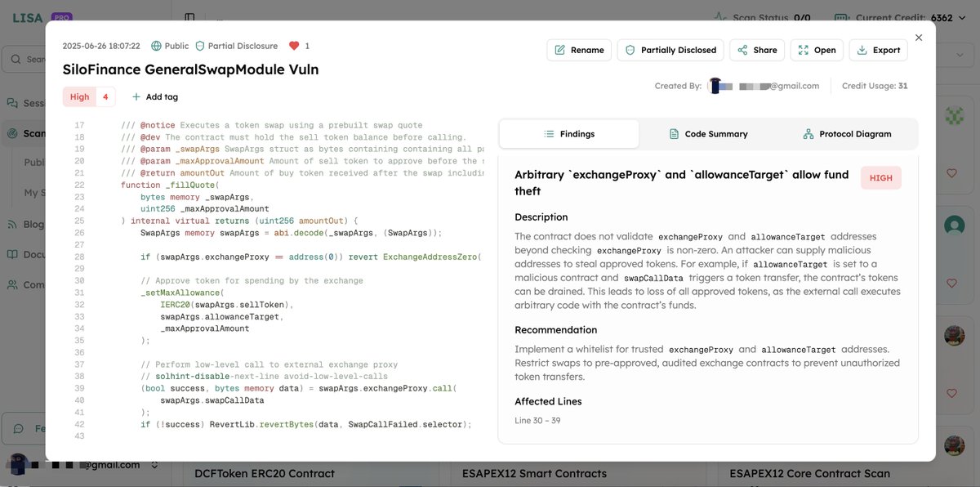Click the finding title about exchangeProxy
This screenshot has width=980, height=487.
(682, 183)
